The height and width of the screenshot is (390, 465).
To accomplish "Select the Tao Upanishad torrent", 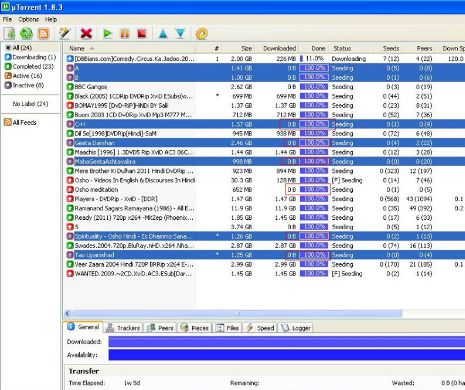I will tap(264, 255).
